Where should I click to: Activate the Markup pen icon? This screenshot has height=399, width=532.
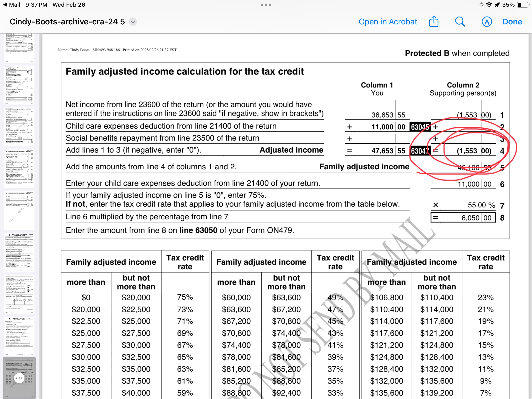click(x=487, y=22)
